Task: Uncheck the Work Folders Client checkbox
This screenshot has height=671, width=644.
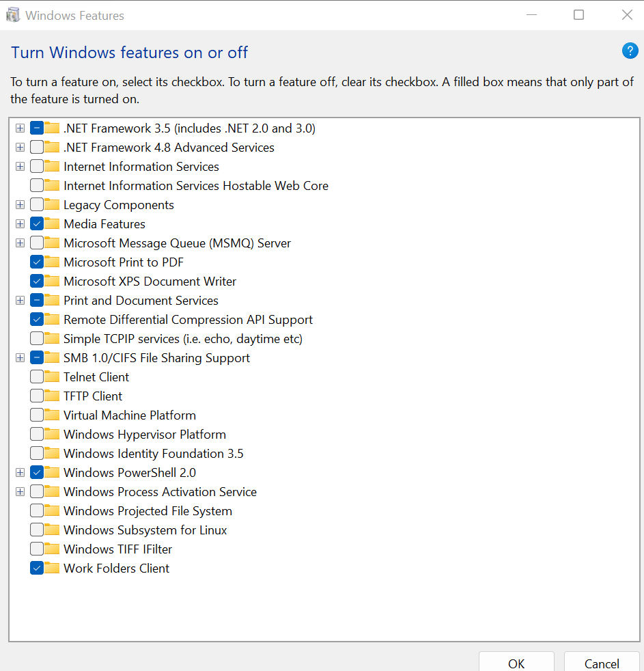Action: (37, 568)
